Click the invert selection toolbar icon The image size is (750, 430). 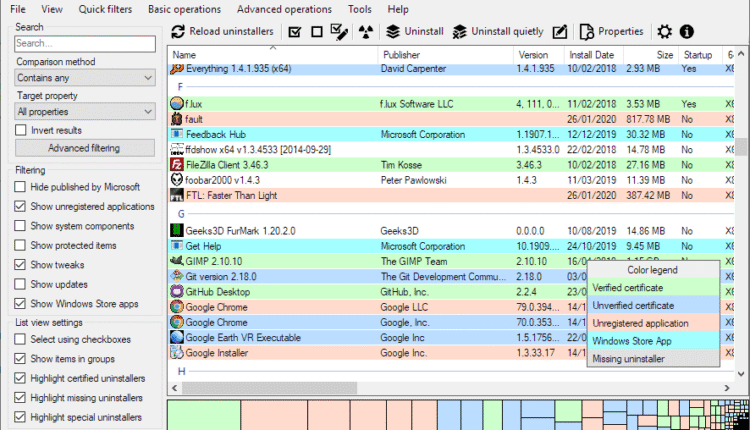tap(339, 32)
